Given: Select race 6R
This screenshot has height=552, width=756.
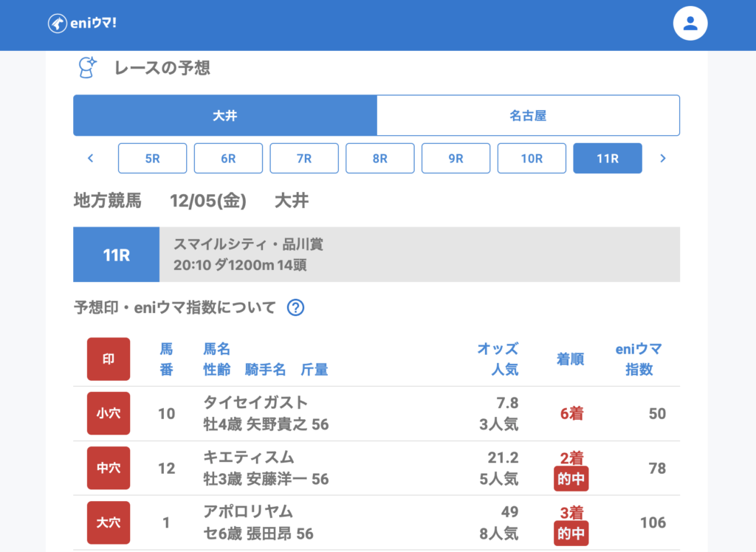Looking at the screenshot, I should tap(228, 158).
